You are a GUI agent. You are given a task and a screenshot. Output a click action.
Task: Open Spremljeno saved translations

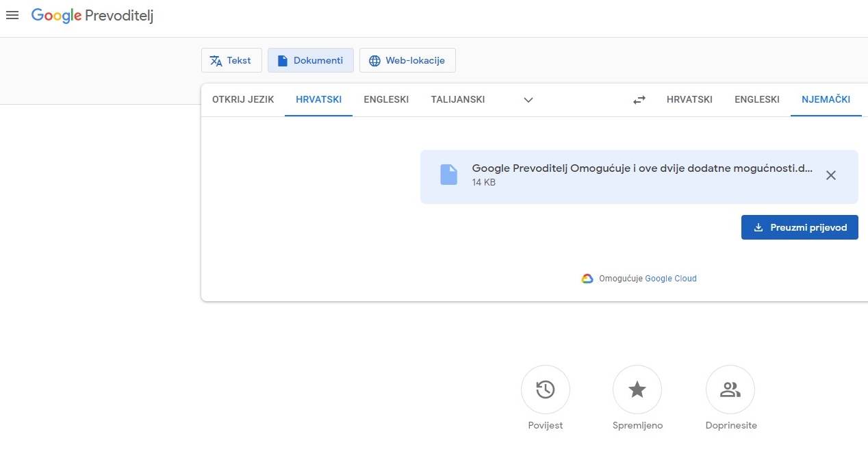click(637, 390)
